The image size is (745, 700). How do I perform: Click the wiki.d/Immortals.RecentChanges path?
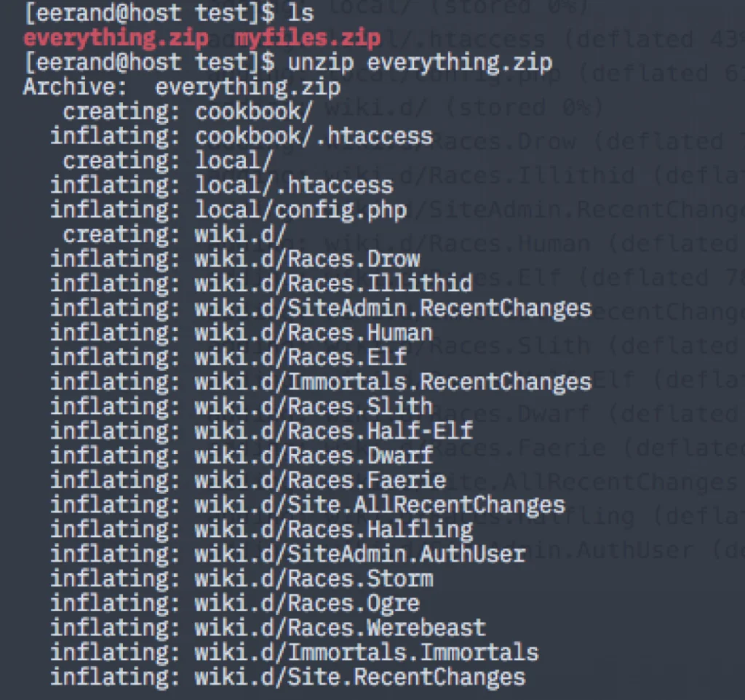pyautogui.click(x=394, y=381)
